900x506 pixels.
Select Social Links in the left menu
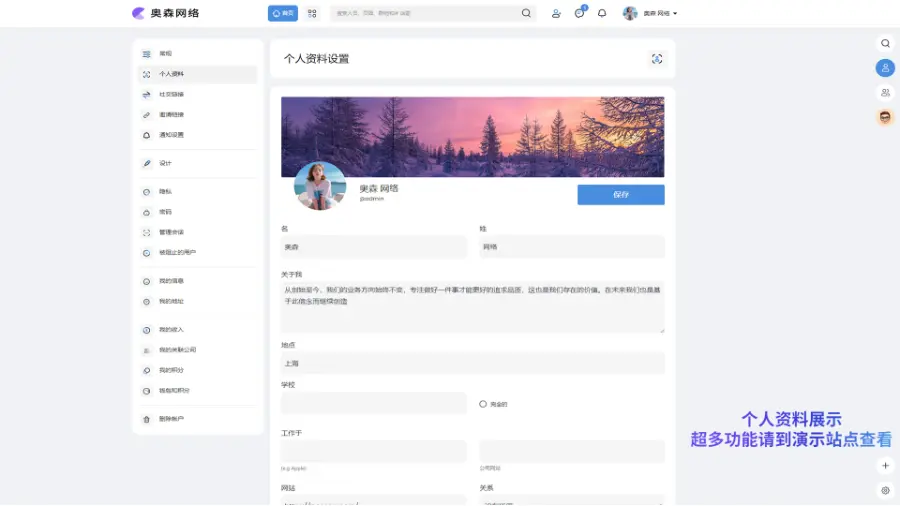coord(171,94)
